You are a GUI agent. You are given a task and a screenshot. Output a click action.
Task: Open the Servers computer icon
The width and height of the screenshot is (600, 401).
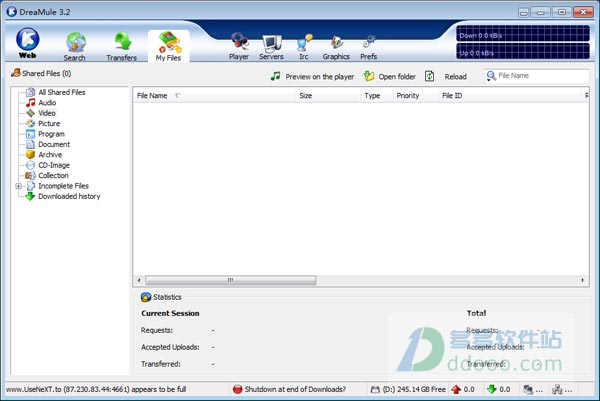(272, 43)
